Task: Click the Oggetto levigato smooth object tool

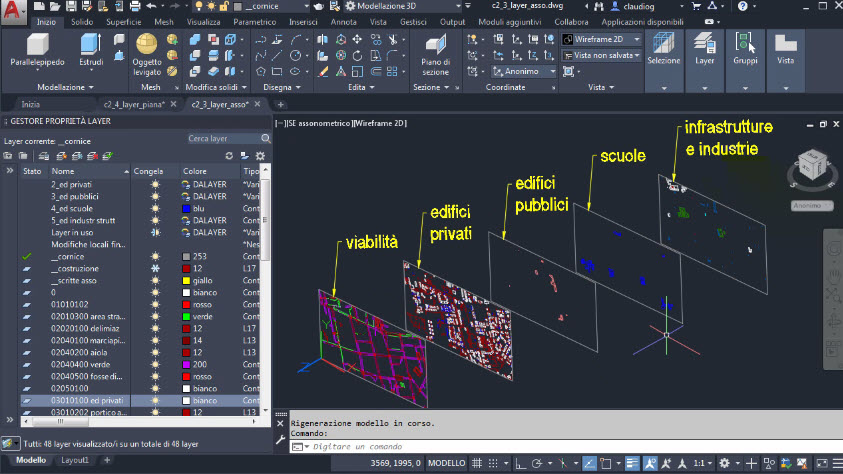Action: tap(147, 55)
